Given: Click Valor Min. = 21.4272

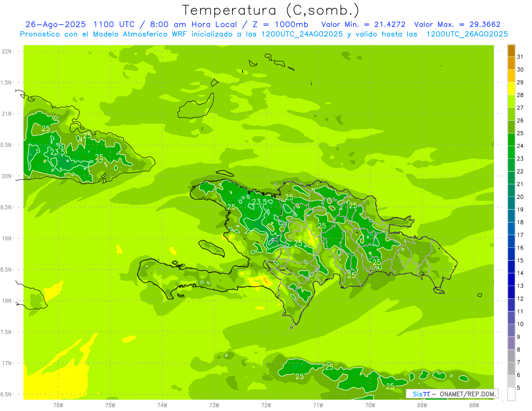Looking at the screenshot, I should tap(364, 24).
